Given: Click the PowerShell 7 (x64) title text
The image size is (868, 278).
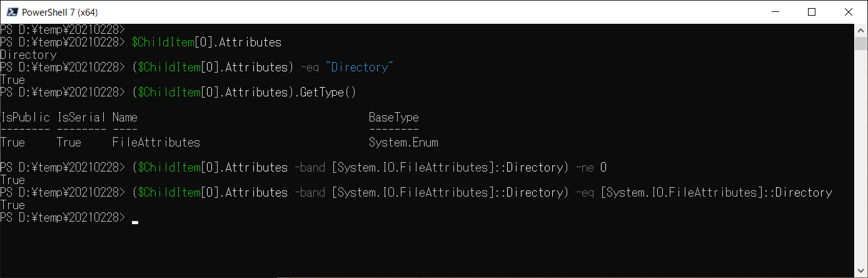Looking at the screenshot, I should pyautogui.click(x=60, y=12).
